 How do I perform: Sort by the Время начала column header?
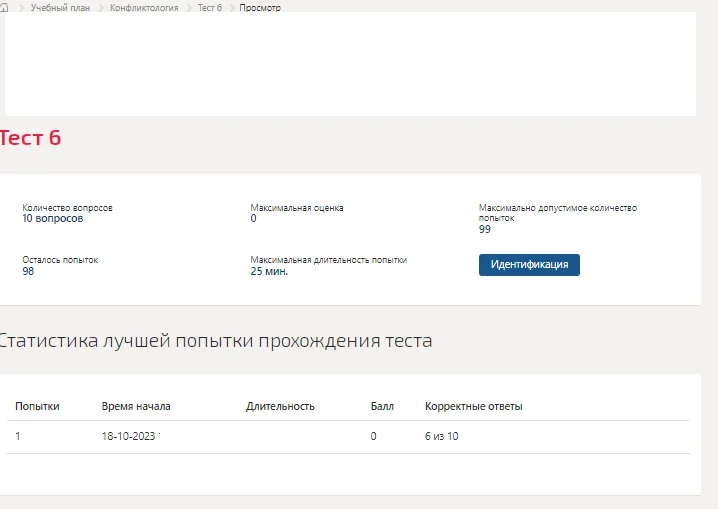click(136, 406)
